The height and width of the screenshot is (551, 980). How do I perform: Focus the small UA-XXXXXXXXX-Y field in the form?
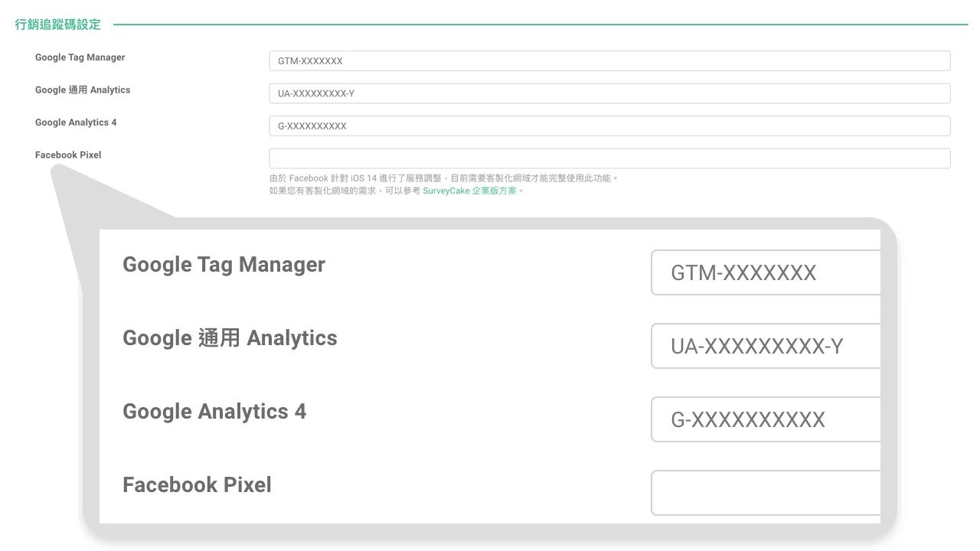pyautogui.click(x=609, y=93)
